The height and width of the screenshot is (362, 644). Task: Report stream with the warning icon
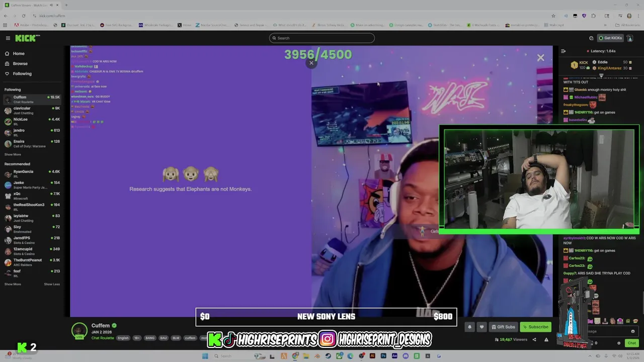(x=546, y=339)
